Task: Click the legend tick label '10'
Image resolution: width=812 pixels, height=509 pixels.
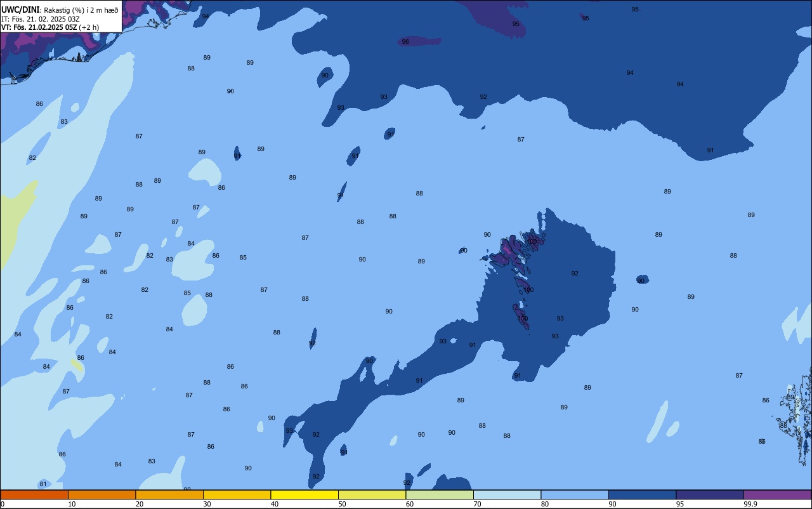Action: click(72, 504)
